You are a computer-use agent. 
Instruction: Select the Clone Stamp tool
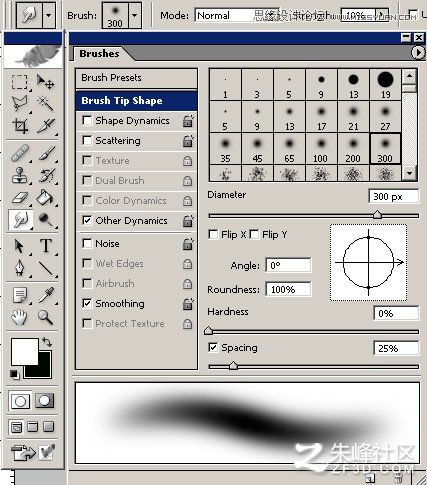pos(20,175)
